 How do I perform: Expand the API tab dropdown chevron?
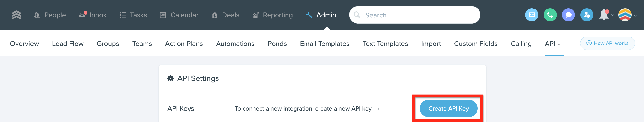click(x=559, y=44)
